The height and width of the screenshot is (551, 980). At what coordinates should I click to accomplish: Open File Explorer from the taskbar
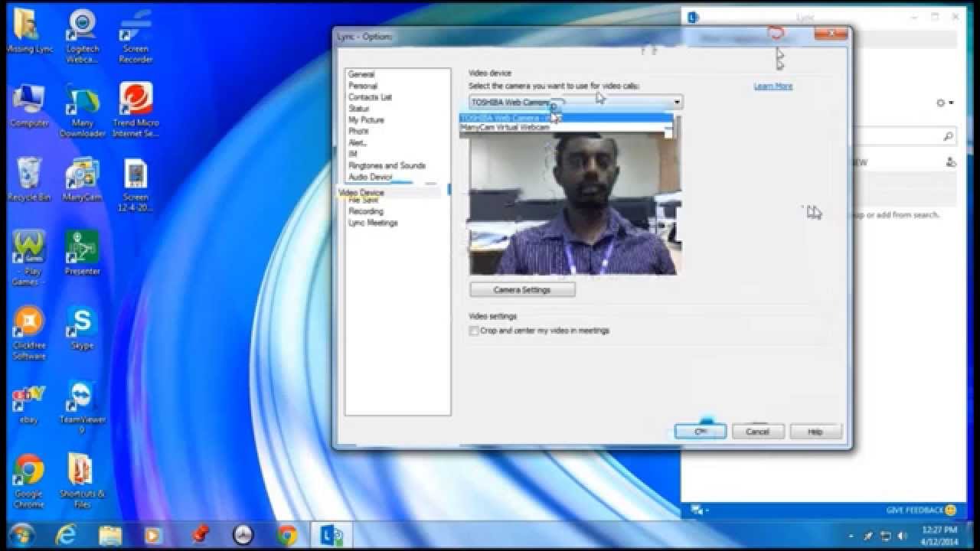pos(110,534)
